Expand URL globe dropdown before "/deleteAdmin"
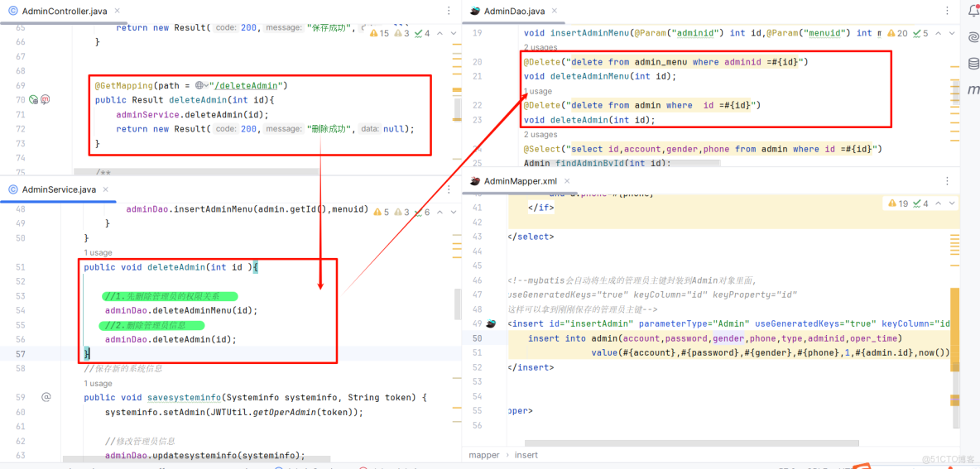The image size is (980, 469). coord(202,85)
